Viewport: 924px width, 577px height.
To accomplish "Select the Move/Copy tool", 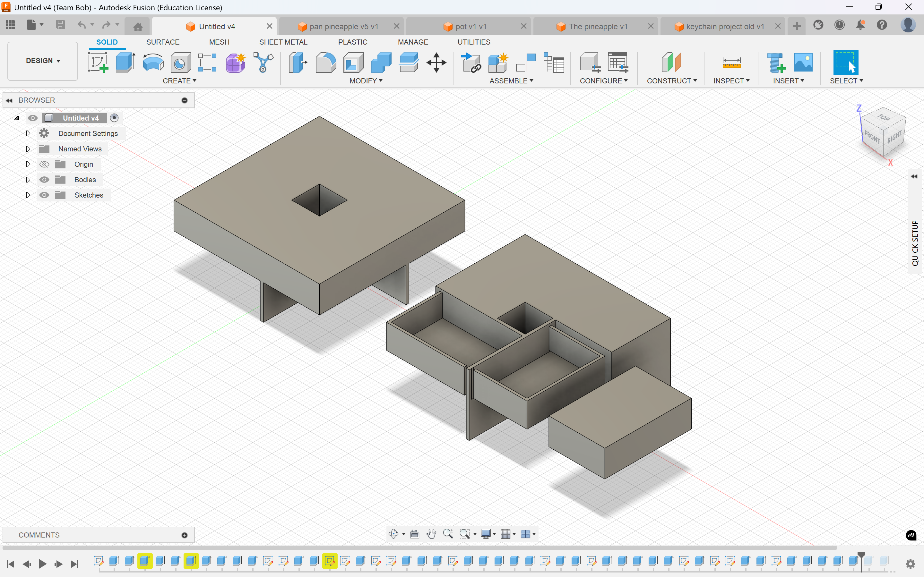I will [436, 63].
